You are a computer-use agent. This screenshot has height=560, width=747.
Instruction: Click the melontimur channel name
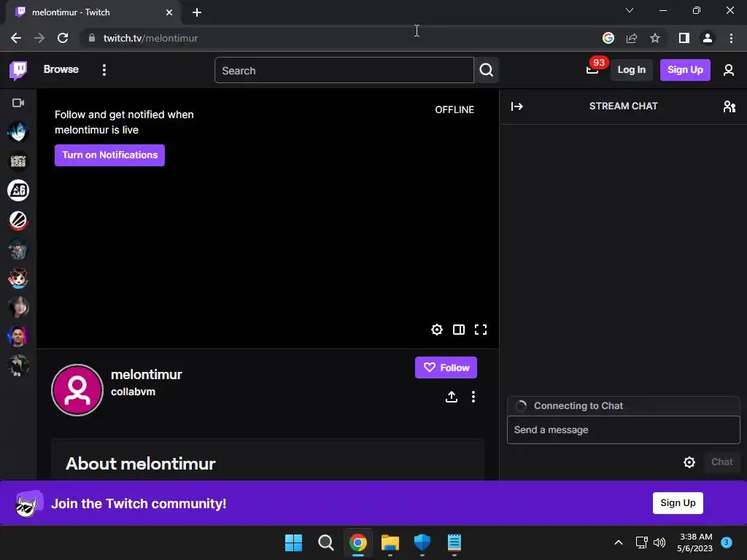coord(146,375)
